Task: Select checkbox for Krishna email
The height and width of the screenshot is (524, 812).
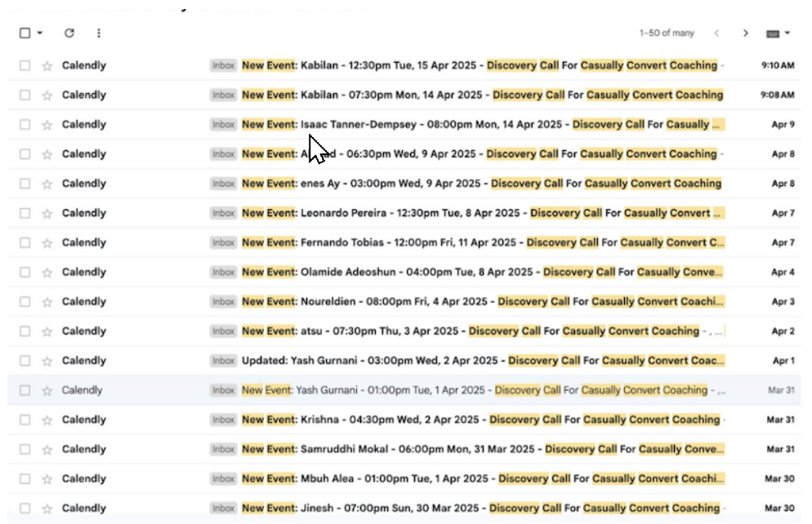Action: [25, 420]
